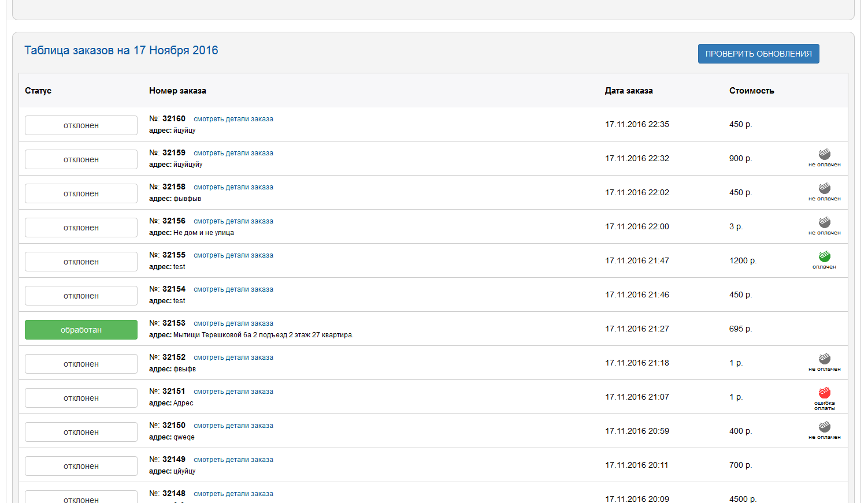Open order details link for order 32156
The height and width of the screenshot is (503, 868).
(233, 221)
